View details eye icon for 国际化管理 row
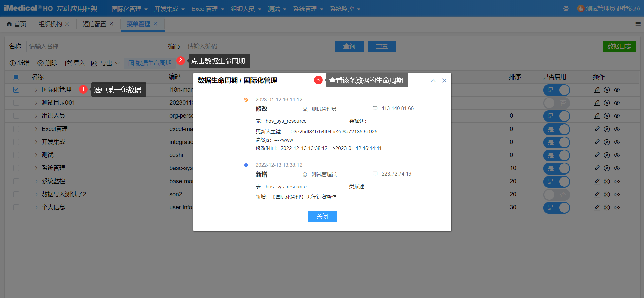Image resolution: width=644 pixels, height=298 pixels. click(617, 90)
